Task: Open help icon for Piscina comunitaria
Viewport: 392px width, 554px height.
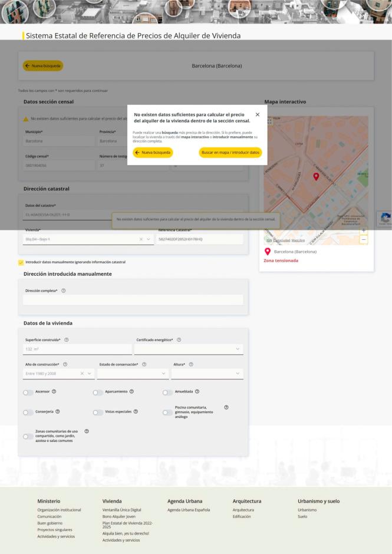Action: [226, 407]
